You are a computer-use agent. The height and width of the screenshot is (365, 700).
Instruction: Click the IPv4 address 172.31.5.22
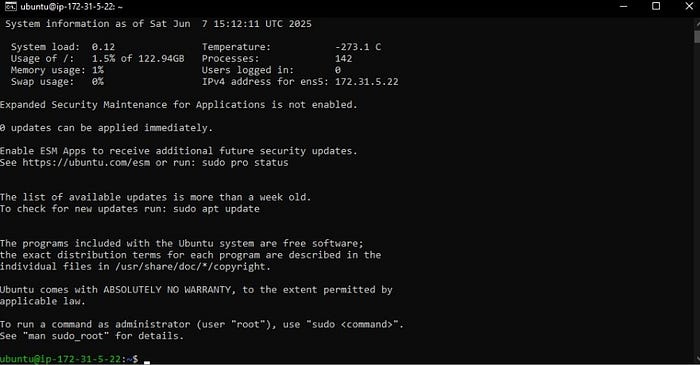tap(367, 82)
